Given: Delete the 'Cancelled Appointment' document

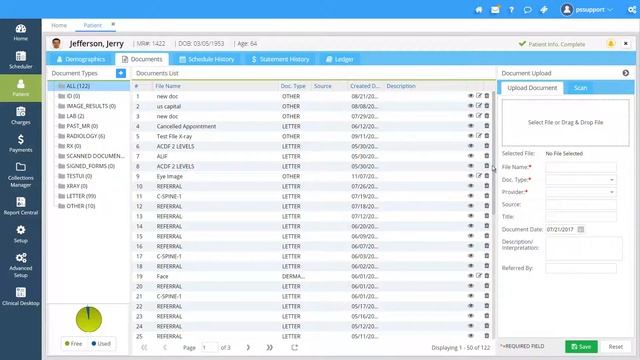Looking at the screenshot, I should (487, 126).
